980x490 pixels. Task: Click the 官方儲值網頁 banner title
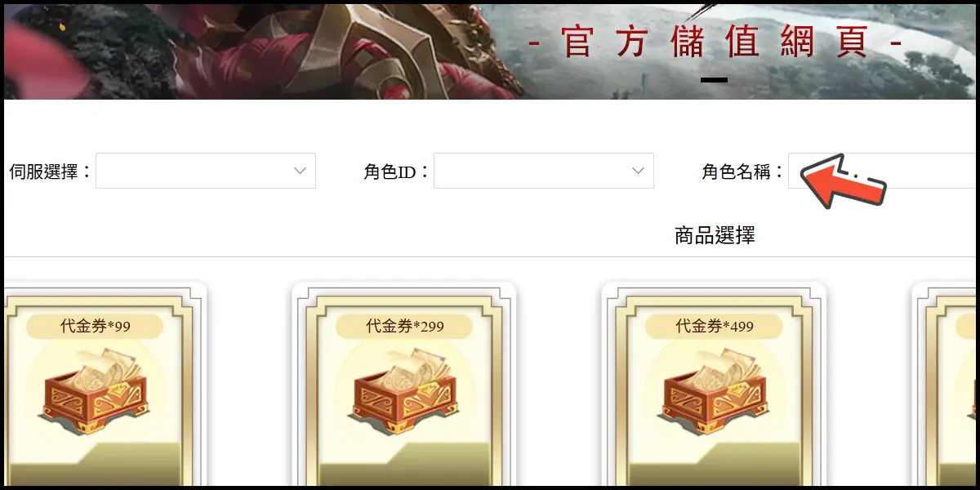point(715,42)
